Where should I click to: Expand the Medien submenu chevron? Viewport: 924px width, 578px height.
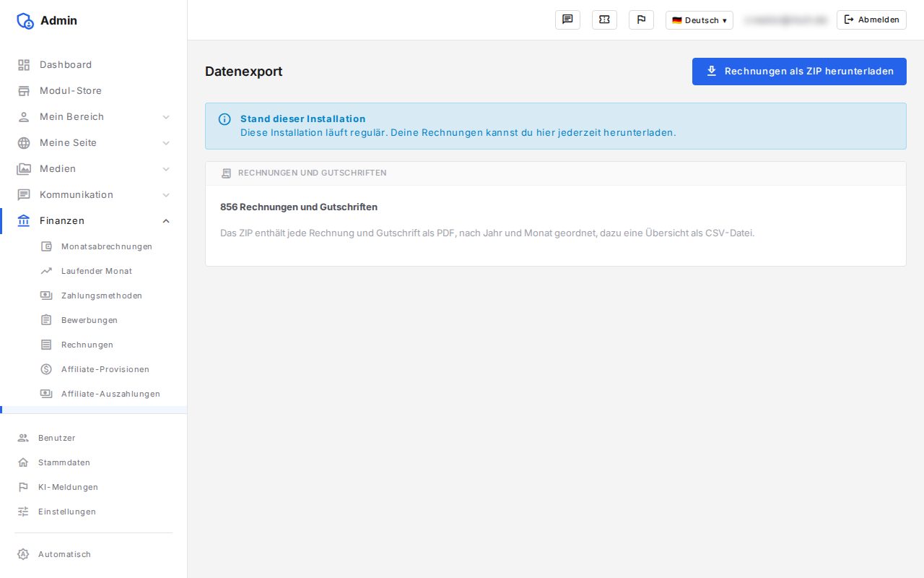(166, 169)
